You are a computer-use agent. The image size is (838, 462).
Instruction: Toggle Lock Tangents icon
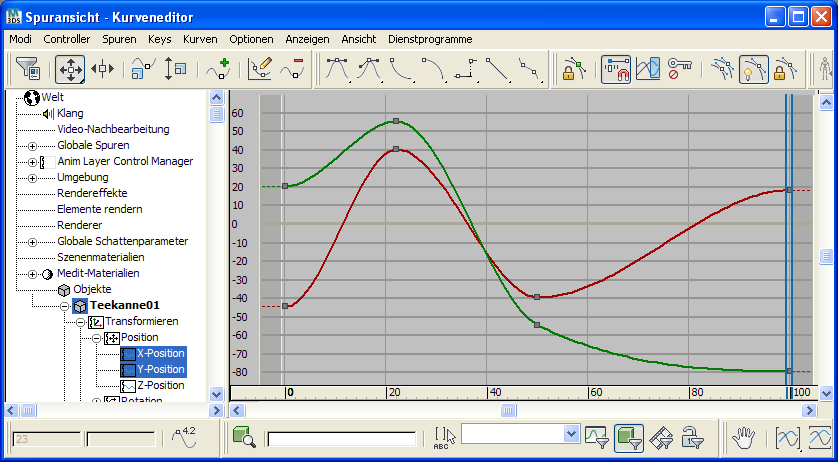pyautogui.click(x=786, y=69)
